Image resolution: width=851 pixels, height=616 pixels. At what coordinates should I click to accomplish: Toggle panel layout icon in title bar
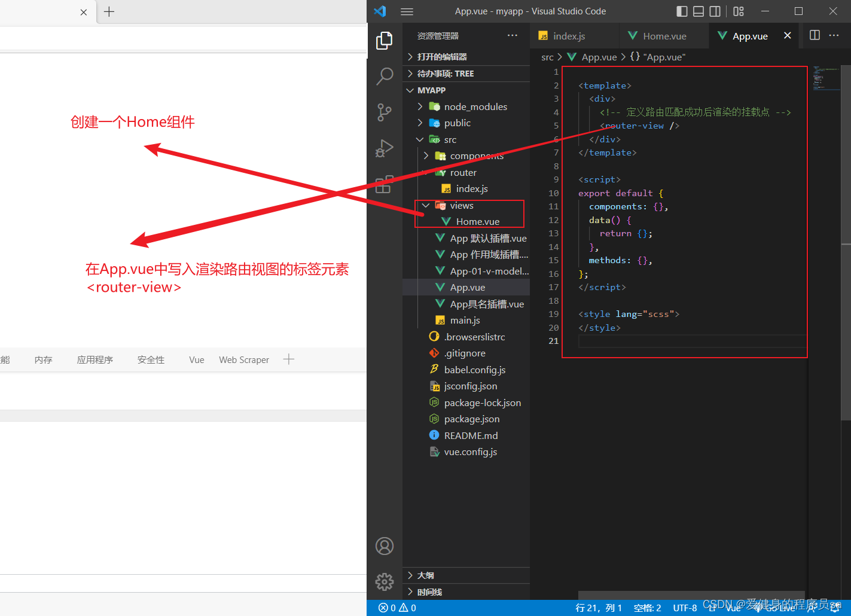click(x=699, y=11)
